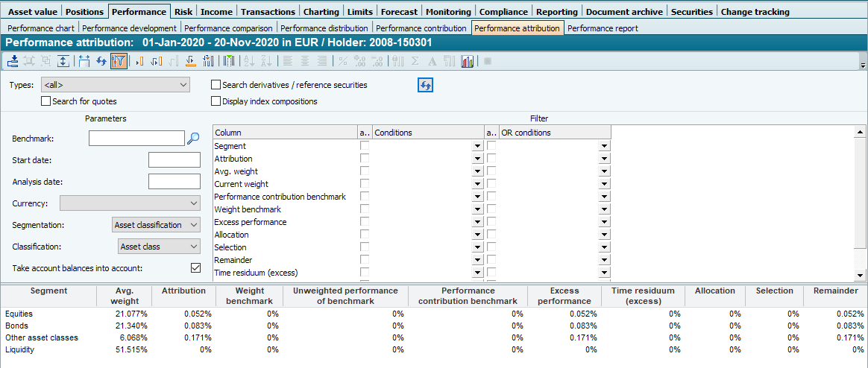Click the blue apply-filter refresh button
The width and height of the screenshot is (868, 368).
(425, 85)
